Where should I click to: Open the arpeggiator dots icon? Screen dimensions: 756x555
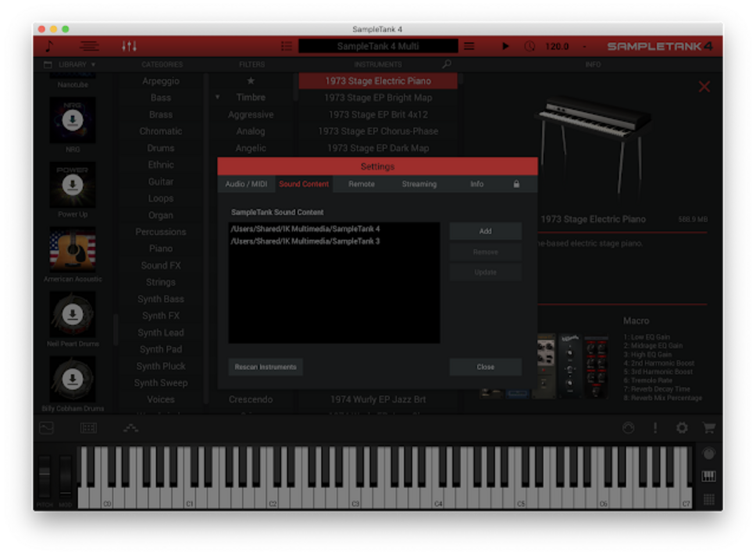click(x=130, y=428)
